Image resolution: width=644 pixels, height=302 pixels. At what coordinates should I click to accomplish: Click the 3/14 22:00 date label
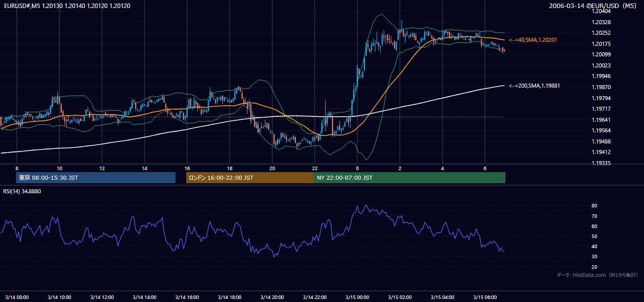tap(314, 297)
